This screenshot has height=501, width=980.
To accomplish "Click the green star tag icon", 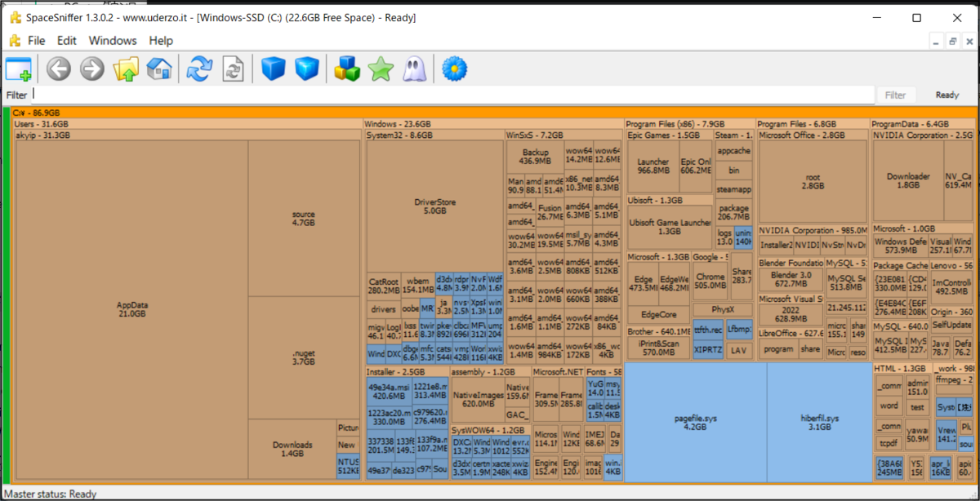I will pyautogui.click(x=381, y=69).
